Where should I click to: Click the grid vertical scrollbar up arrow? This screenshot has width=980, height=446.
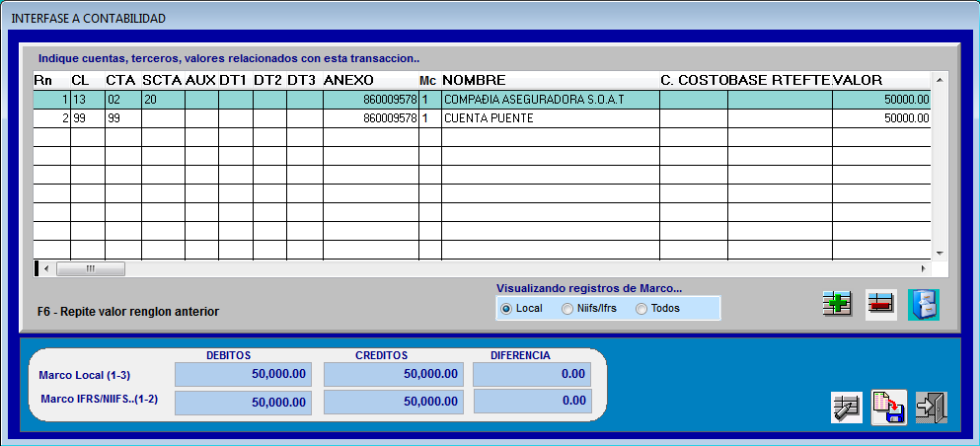coord(940,80)
